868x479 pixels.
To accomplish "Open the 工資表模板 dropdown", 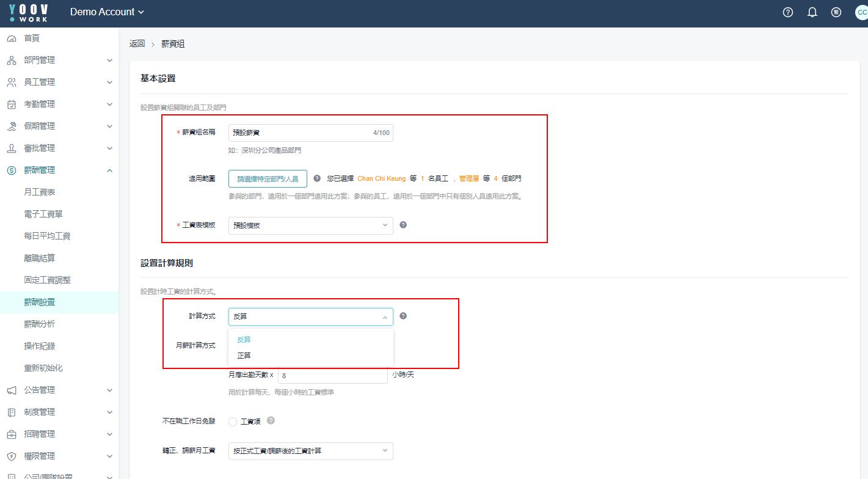I will [x=310, y=225].
